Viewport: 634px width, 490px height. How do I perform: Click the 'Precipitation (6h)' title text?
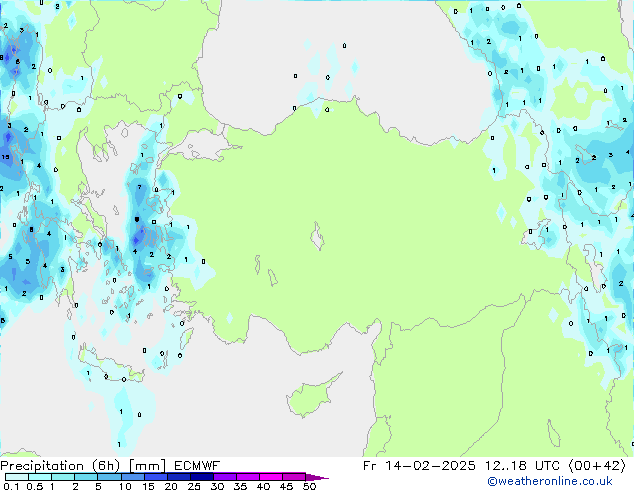[60, 466]
